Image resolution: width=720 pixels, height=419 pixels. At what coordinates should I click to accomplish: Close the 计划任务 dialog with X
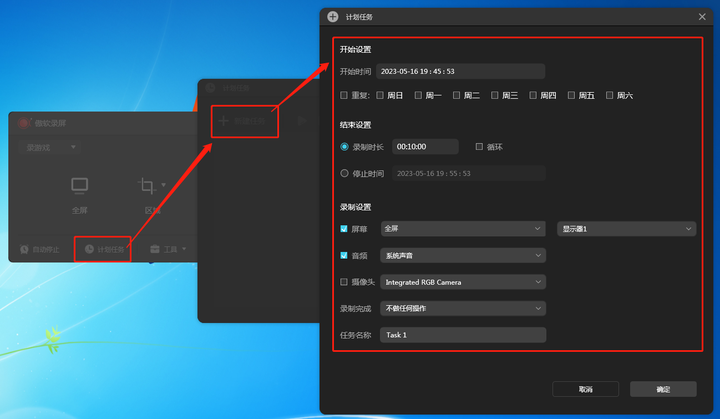[x=702, y=17]
